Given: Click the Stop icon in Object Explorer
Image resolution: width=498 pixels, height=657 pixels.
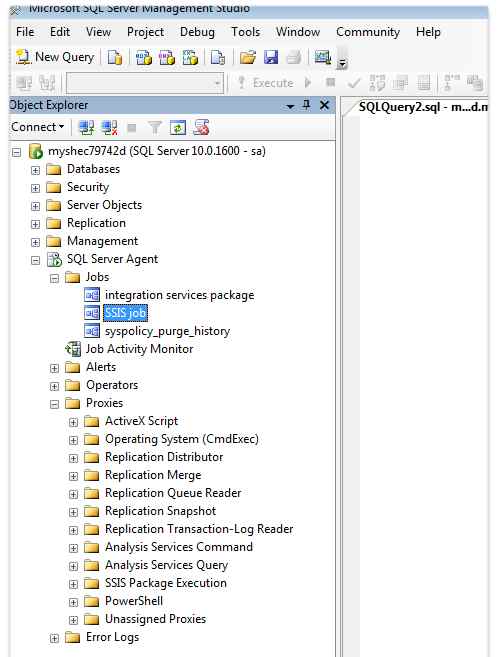Looking at the screenshot, I should coord(132,127).
